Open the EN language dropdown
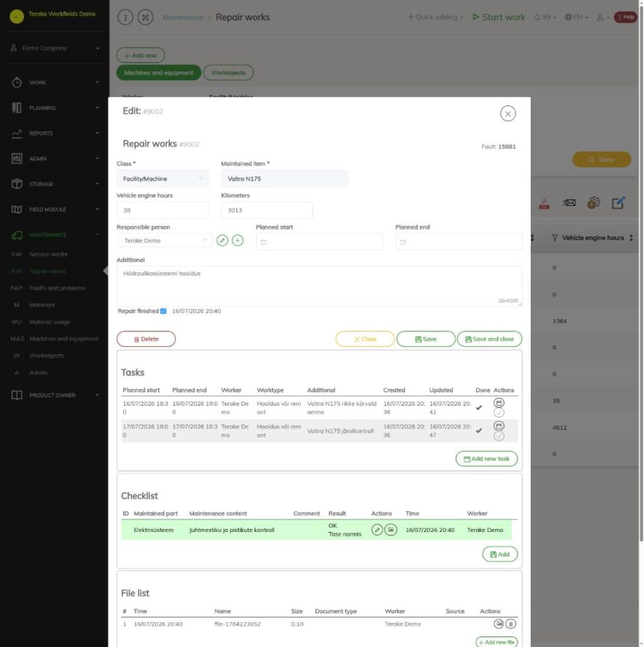This screenshot has width=644, height=647. coord(576,17)
